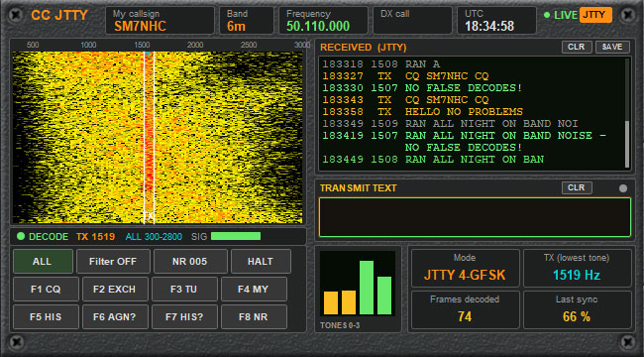Click the orange JTTY mode badge
The height and width of the screenshot is (357, 644).
click(x=595, y=15)
